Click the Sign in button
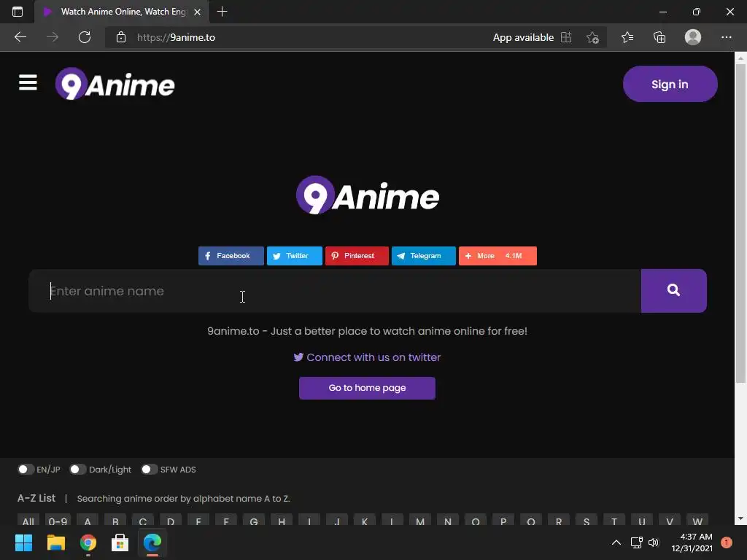Screen dimensions: 747x560 670,85
